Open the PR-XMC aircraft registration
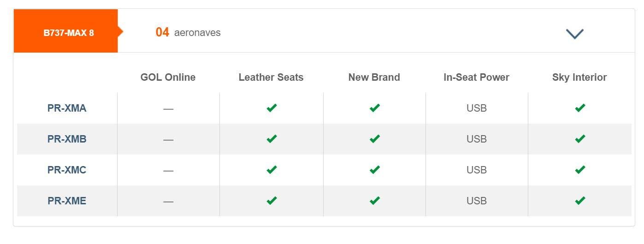Image resolution: width=644 pixels, height=244 pixels. click(67, 170)
